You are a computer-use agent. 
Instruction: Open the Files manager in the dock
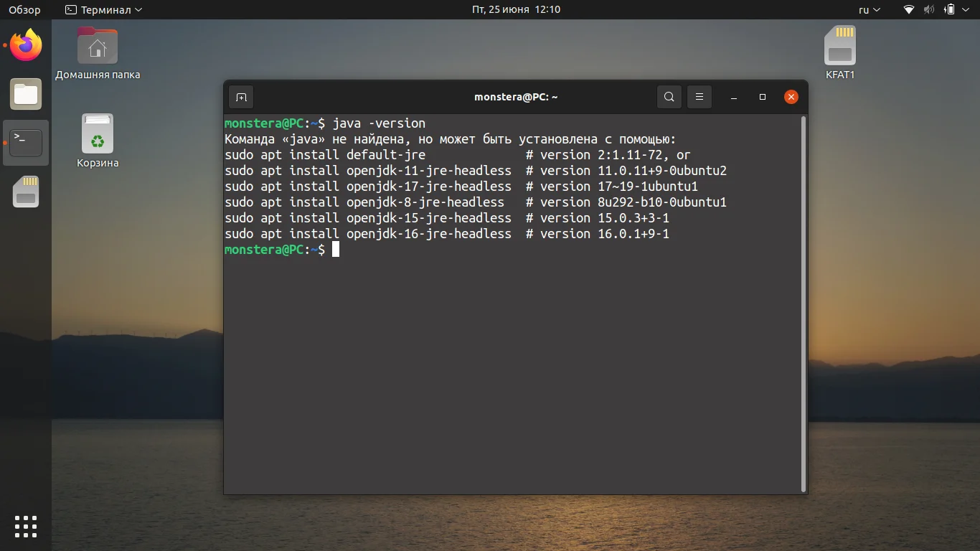[x=27, y=94]
